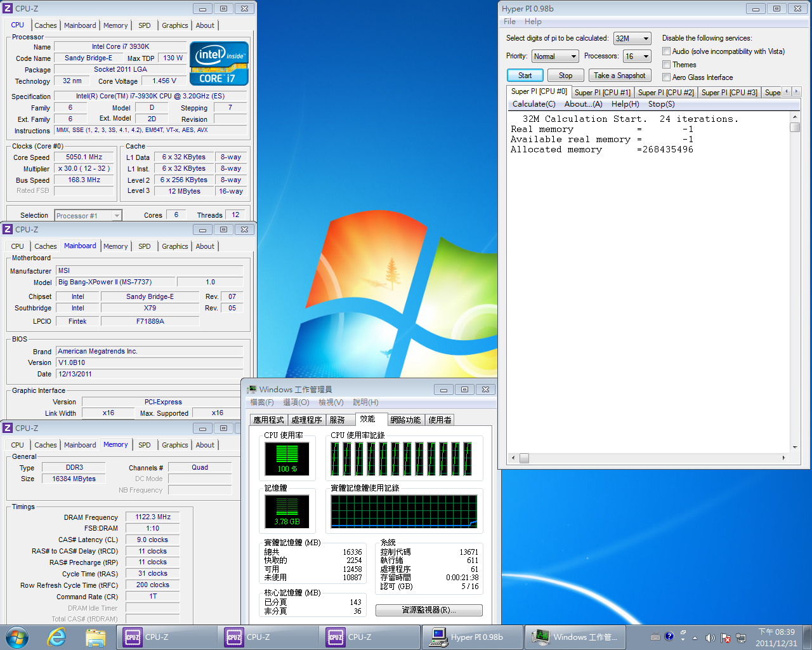Launch Internet Explorer from the taskbar

[57, 637]
